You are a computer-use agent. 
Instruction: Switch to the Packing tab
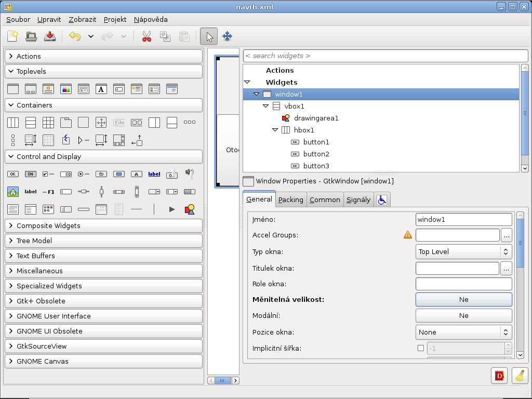pos(291,199)
